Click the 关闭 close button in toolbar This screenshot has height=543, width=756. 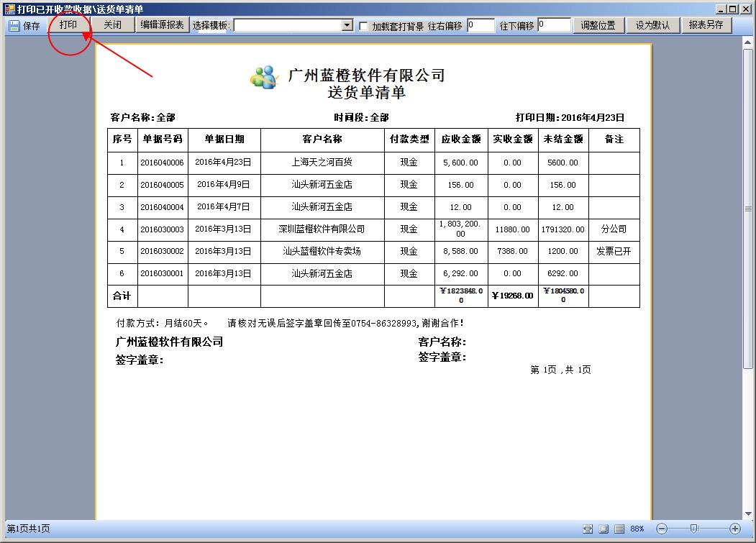[x=112, y=25]
